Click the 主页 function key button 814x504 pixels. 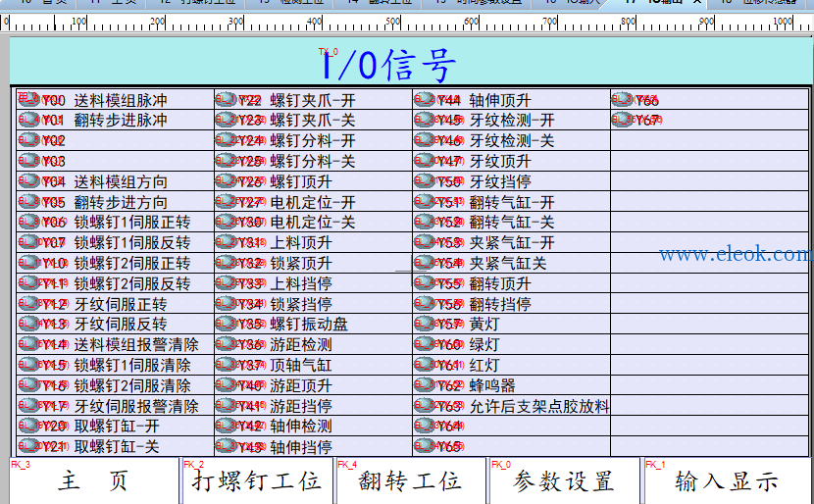pos(94,480)
